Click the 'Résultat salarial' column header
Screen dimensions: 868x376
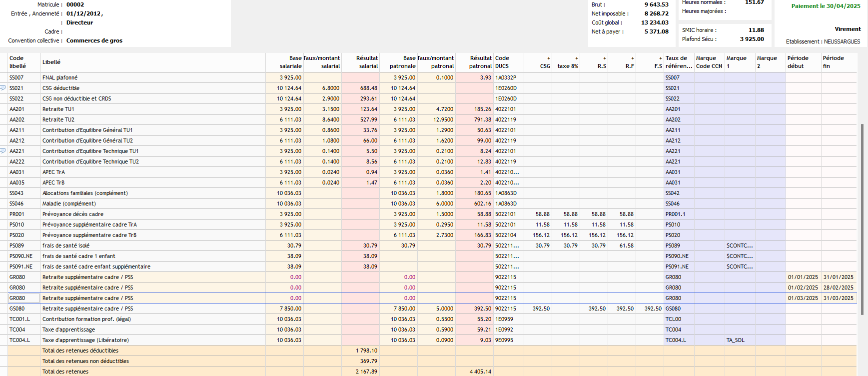tap(360, 62)
